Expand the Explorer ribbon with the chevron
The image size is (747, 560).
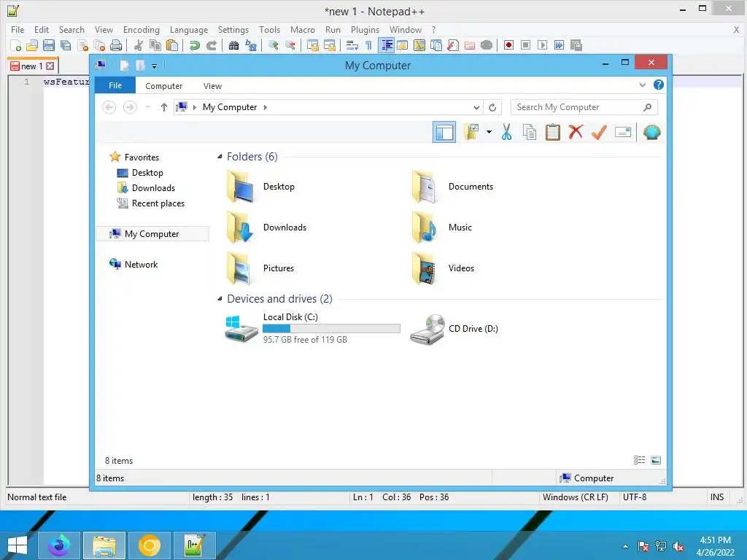(x=642, y=85)
